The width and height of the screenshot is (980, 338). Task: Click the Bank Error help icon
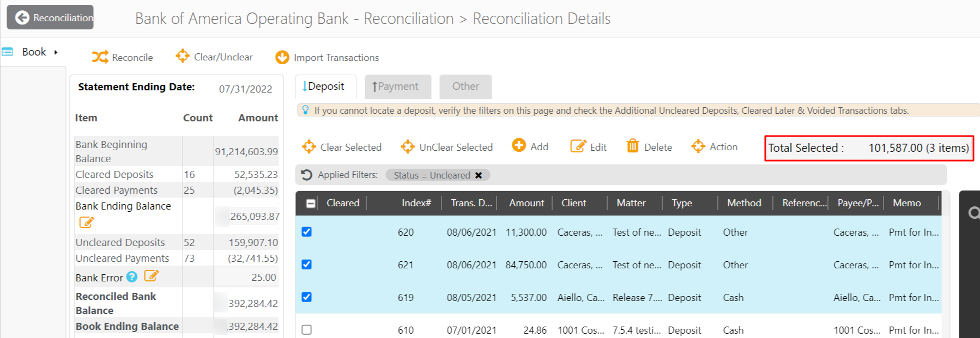132,277
